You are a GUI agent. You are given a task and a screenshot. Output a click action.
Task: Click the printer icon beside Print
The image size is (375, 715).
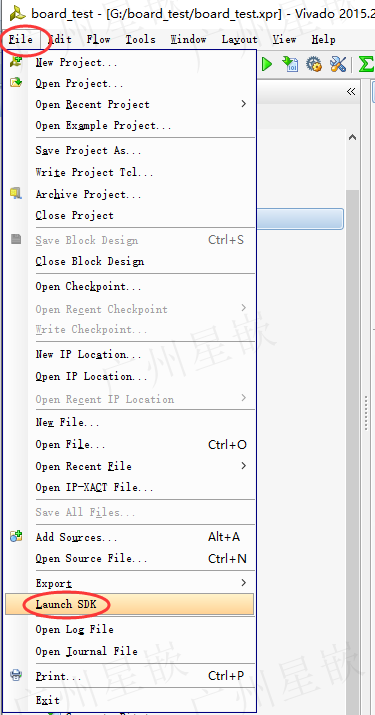16,675
